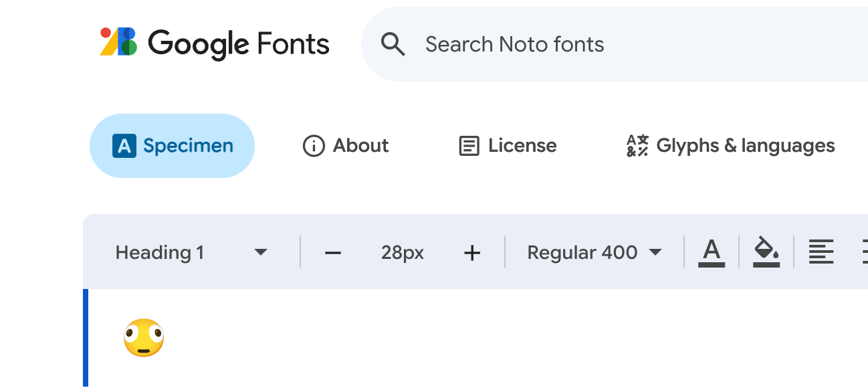
Task: Click the text color icon with underlined A
Action: click(x=712, y=253)
